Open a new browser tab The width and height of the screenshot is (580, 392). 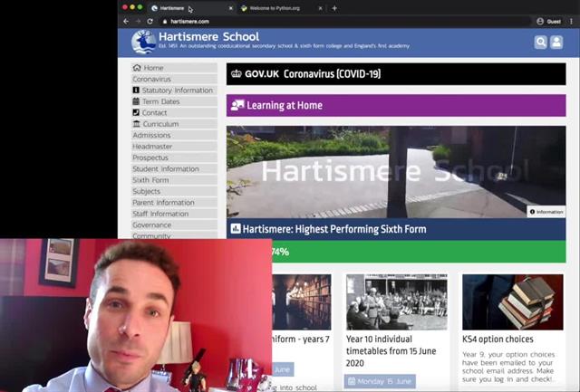click(x=334, y=8)
